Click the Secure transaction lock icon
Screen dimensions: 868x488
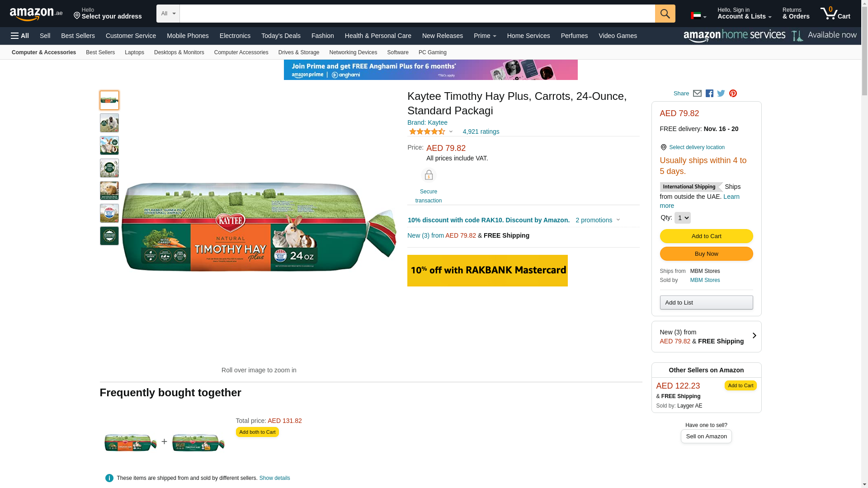429,175
